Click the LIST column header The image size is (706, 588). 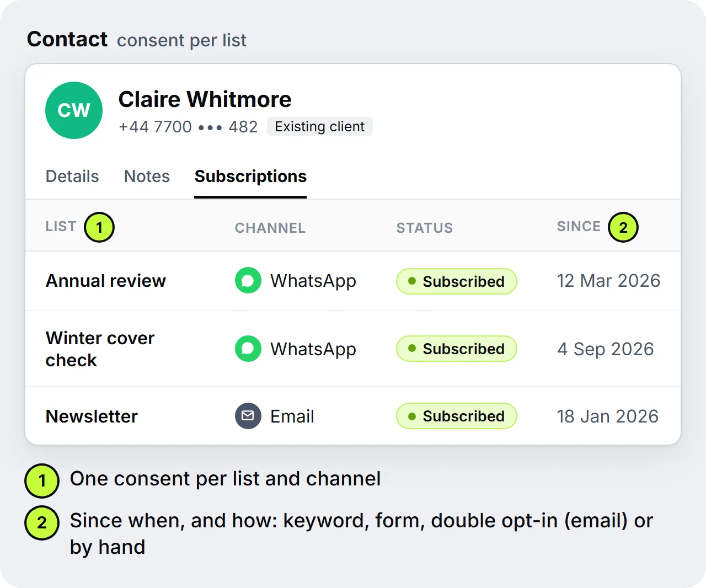tap(61, 227)
